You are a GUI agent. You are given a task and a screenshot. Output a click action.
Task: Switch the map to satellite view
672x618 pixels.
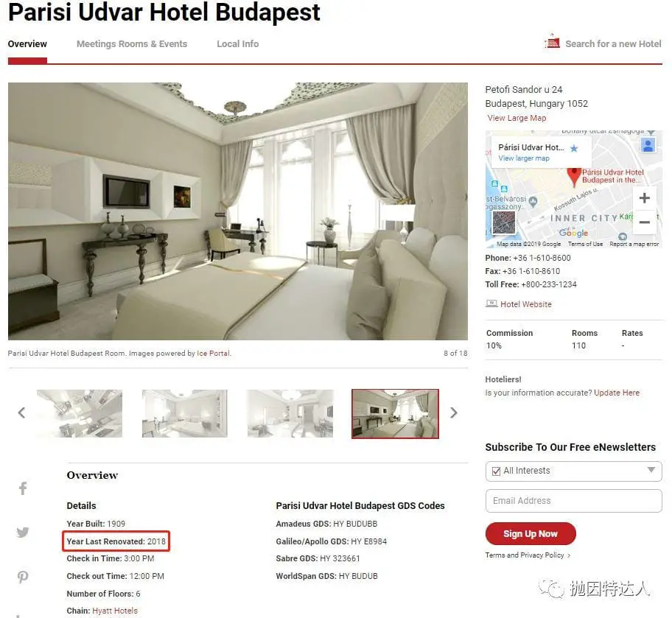[x=503, y=222]
